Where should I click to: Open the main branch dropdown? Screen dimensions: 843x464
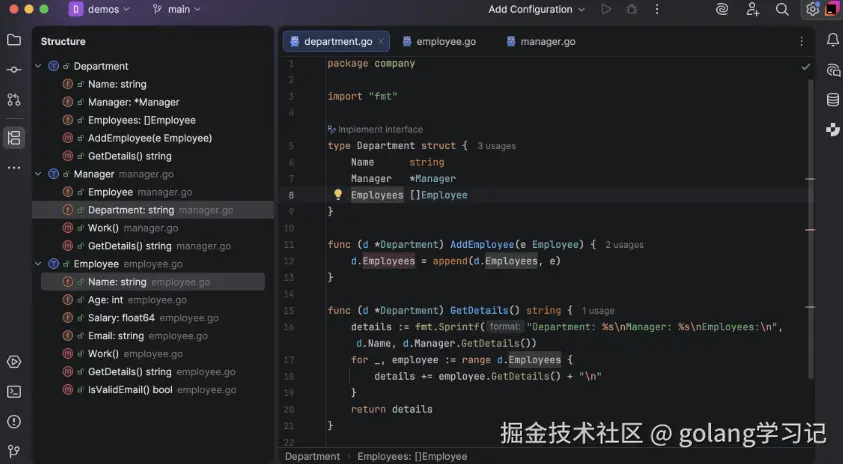[176, 9]
